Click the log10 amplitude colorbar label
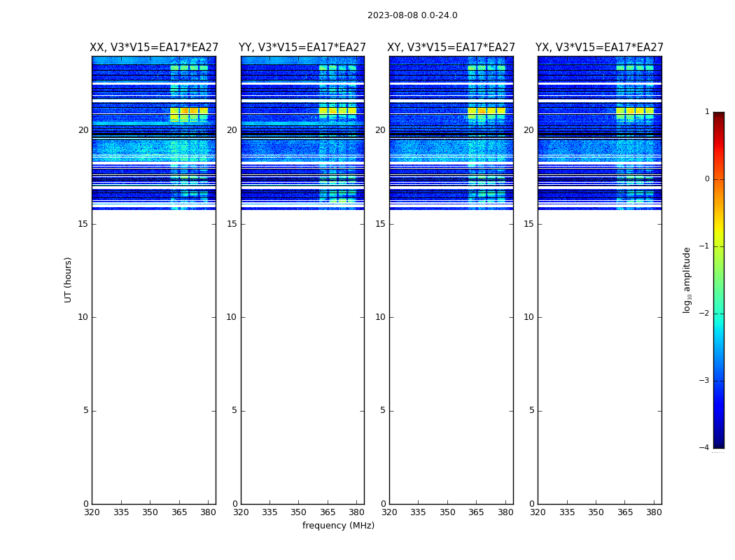Image resolution: width=735 pixels, height=560 pixels. (x=687, y=280)
